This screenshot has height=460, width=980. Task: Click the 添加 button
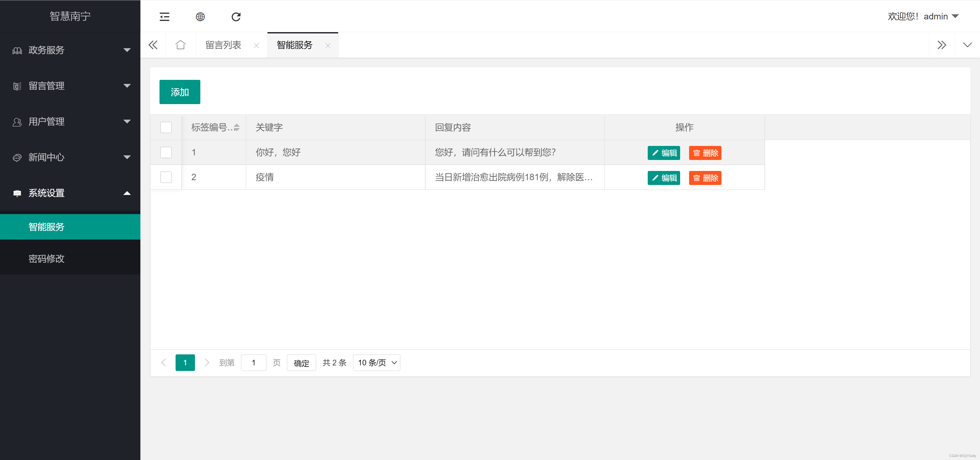[x=180, y=92]
